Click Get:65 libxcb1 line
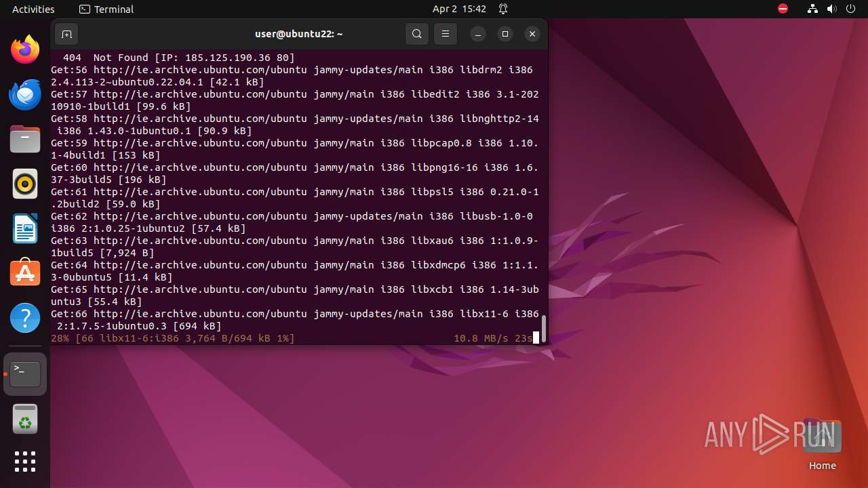Image resolution: width=868 pixels, height=488 pixels. [x=295, y=296]
